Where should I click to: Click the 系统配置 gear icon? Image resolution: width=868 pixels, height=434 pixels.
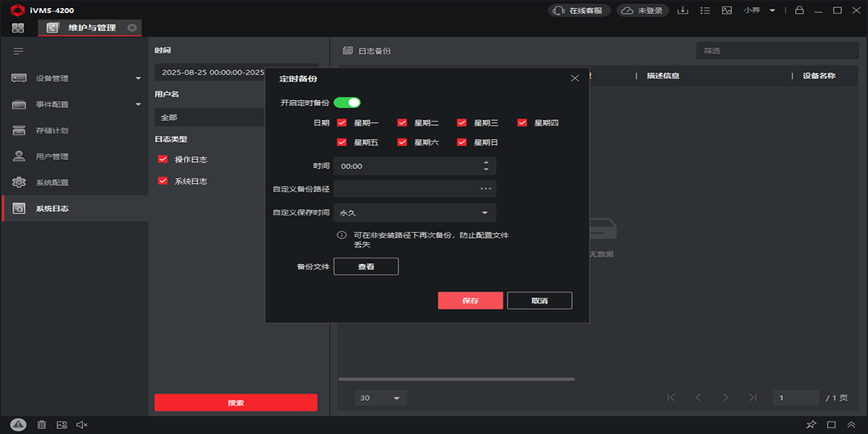point(20,182)
